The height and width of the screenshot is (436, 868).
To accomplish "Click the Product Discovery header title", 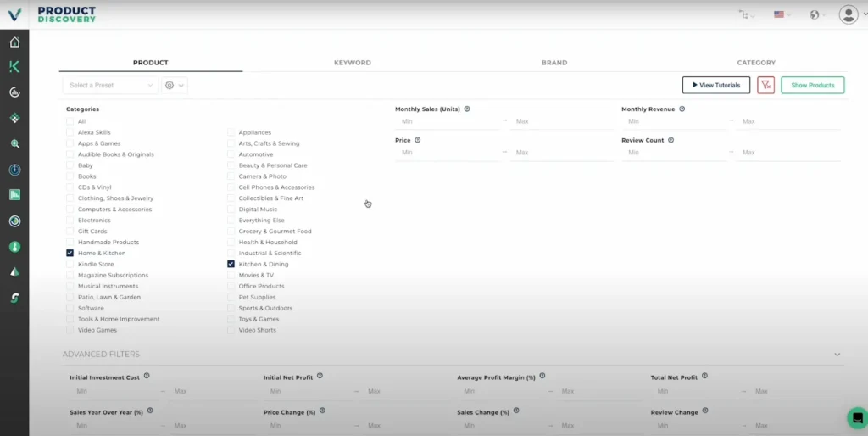I will pyautogui.click(x=66, y=14).
